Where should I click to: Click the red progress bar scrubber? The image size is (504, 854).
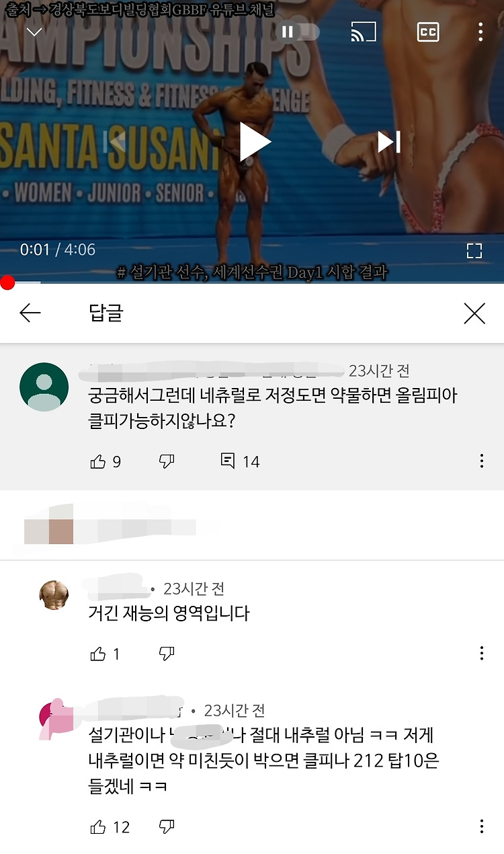point(7,283)
